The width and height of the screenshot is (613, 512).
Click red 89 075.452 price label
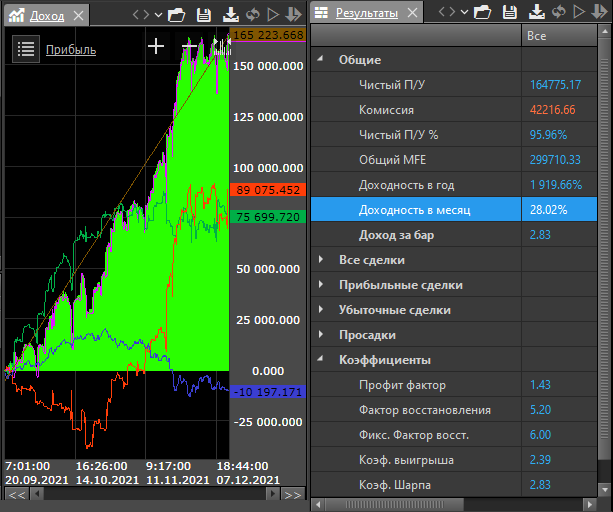[268, 190]
